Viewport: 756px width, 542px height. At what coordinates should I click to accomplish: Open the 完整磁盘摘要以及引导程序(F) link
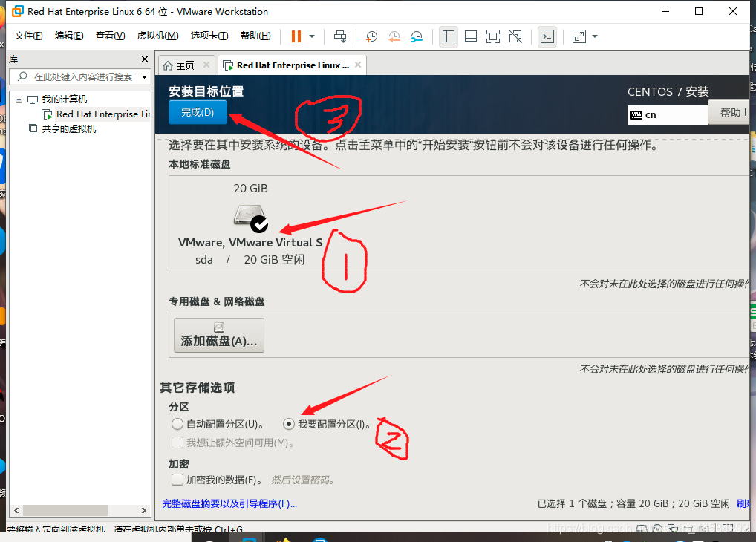tap(229, 504)
